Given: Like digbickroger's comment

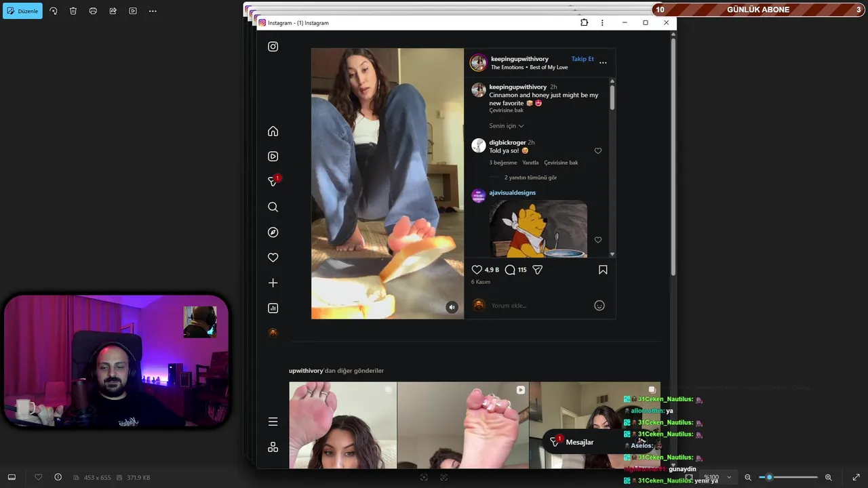Looking at the screenshot, I should click(598, 151).
